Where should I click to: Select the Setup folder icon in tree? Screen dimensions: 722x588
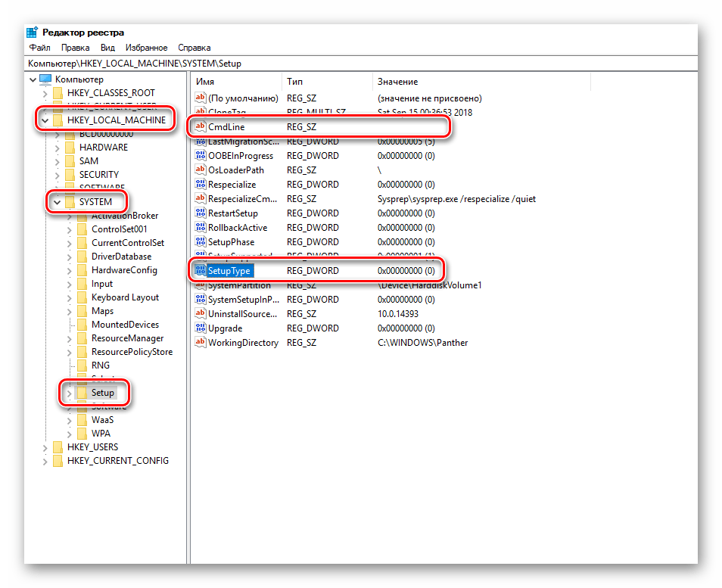(x=82, y=393)
